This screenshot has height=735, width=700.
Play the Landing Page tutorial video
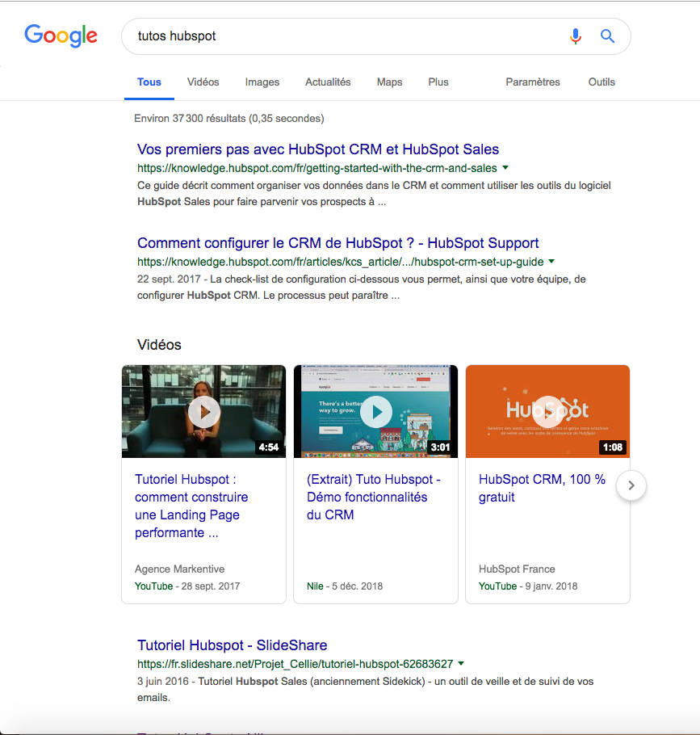point(203,412)
